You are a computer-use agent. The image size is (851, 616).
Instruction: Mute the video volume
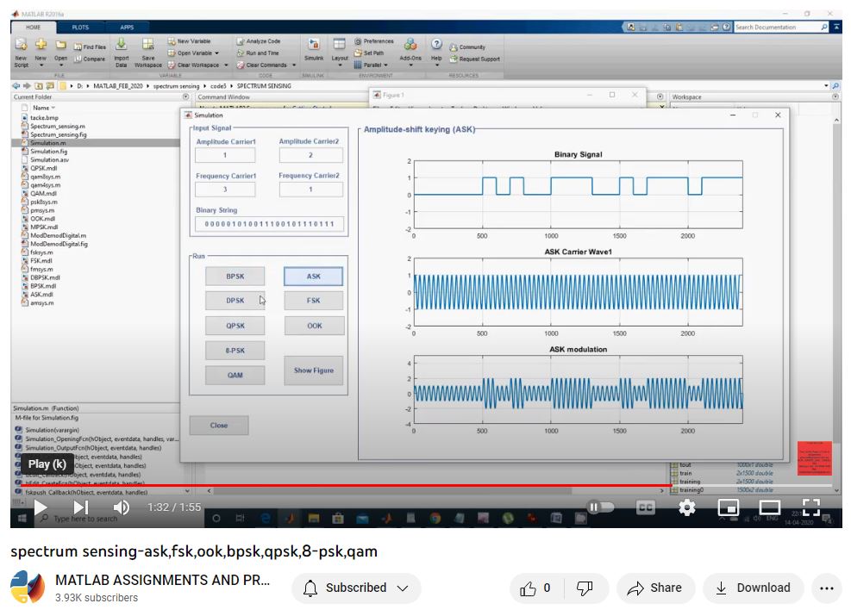(121, 508)
